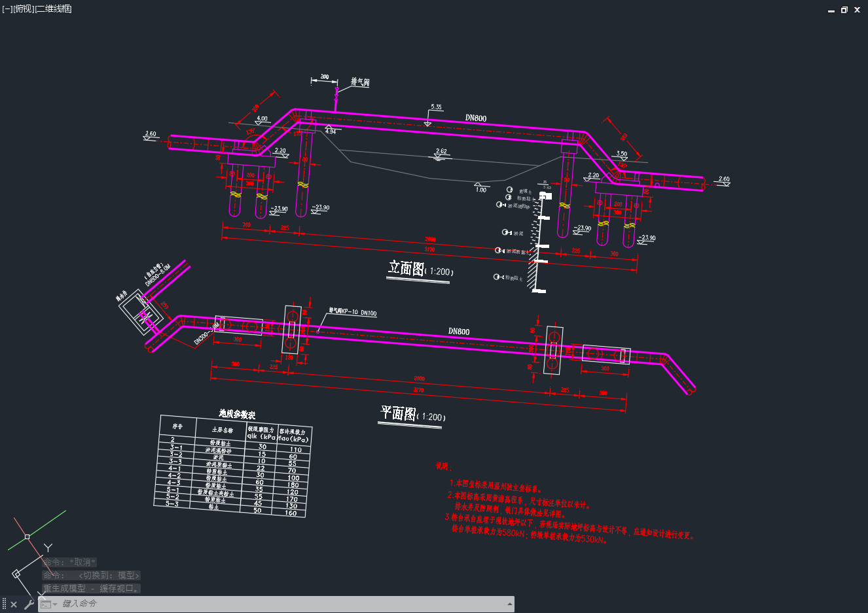Select the DN800 label in the plan view
Viewport: 868px width, 613px height.
[x=459, y=332]
